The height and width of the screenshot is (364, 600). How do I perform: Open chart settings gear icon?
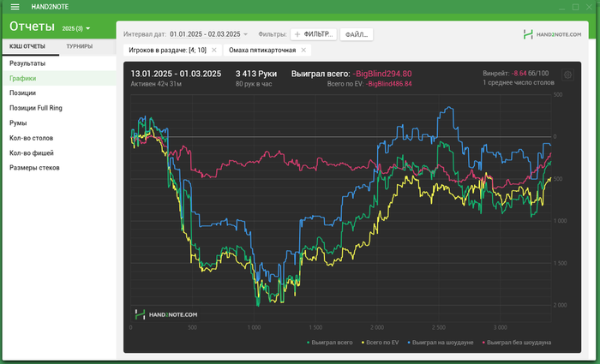[567, 75]
